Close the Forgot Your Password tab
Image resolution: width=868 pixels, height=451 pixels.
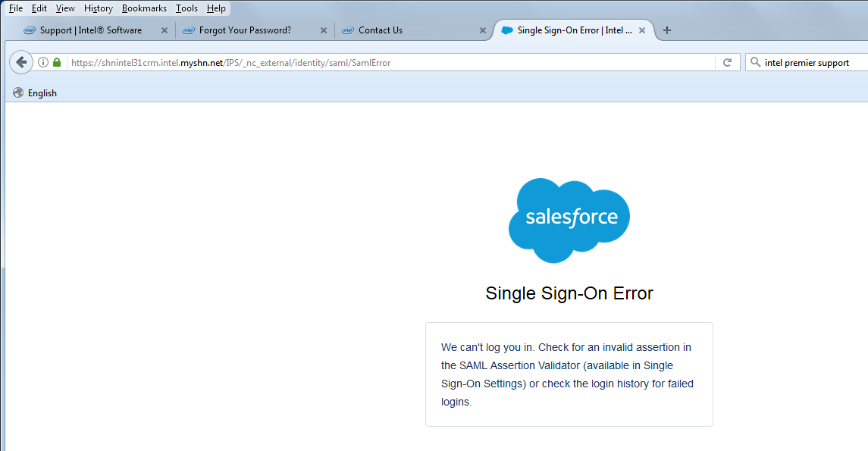(x=324, y=30)
